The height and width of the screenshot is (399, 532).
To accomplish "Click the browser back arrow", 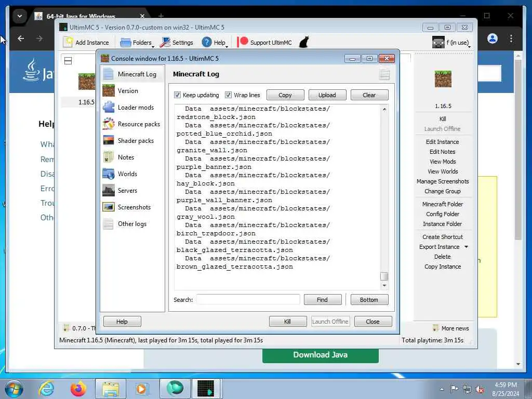I will tap(21, 38).
